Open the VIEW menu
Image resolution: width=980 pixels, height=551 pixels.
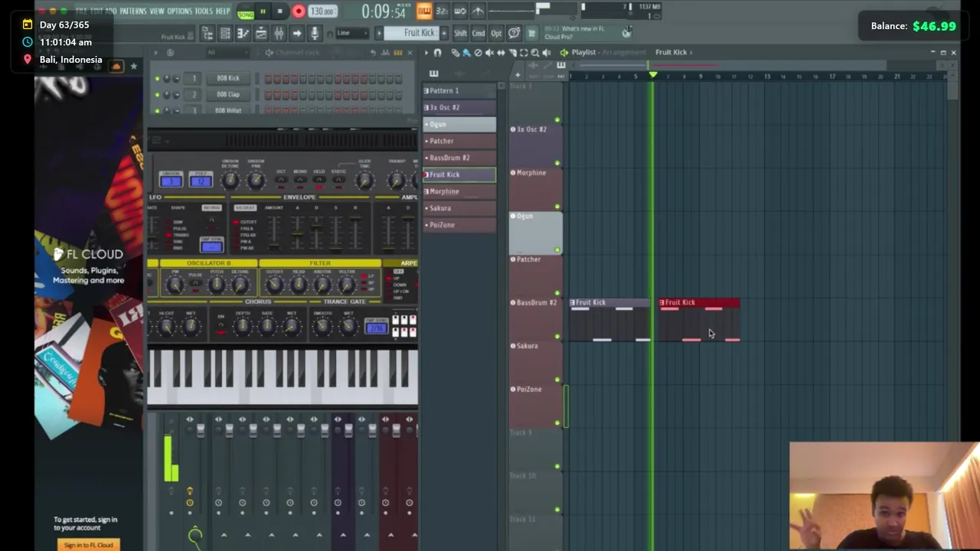(x=157, y=11)
